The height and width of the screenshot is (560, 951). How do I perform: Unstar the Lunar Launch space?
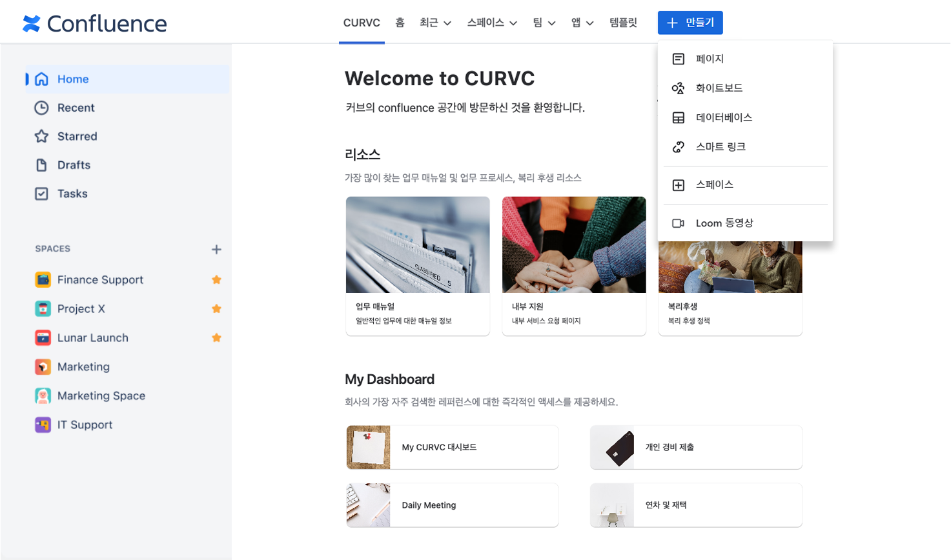(x=217, y=337)
